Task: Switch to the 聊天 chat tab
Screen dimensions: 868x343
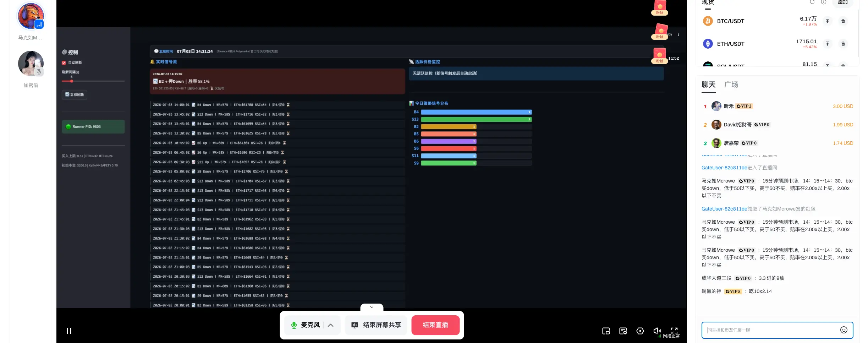Action: 708,85
